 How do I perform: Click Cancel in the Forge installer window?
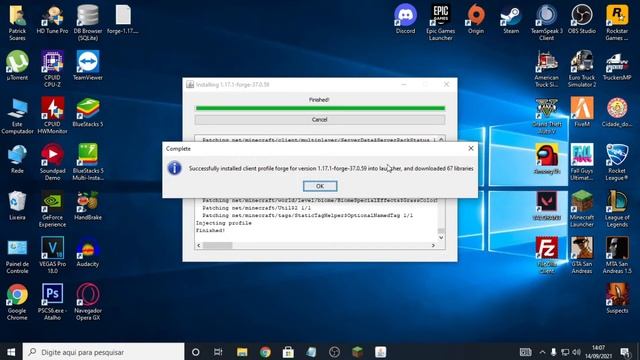[320, 120]
